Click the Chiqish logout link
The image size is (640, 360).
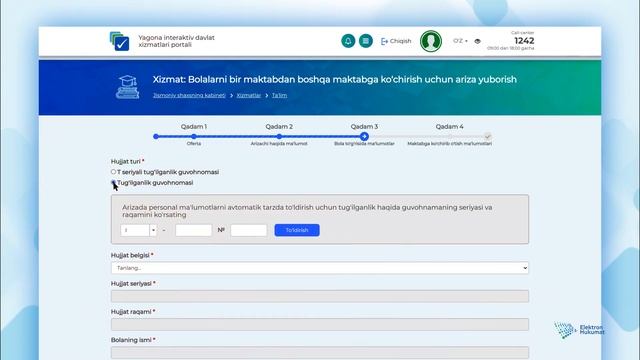[396, 41]
